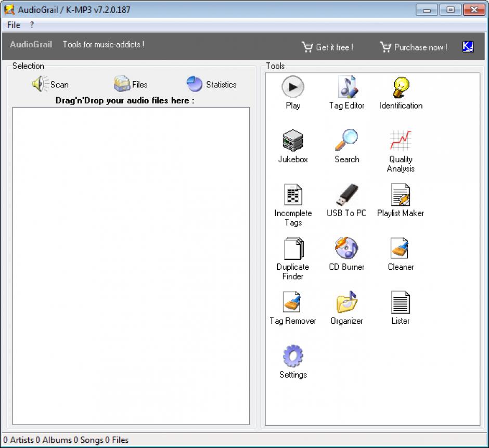
Task: Click the AudioGrail banner logo text
Action: [31, 44]
